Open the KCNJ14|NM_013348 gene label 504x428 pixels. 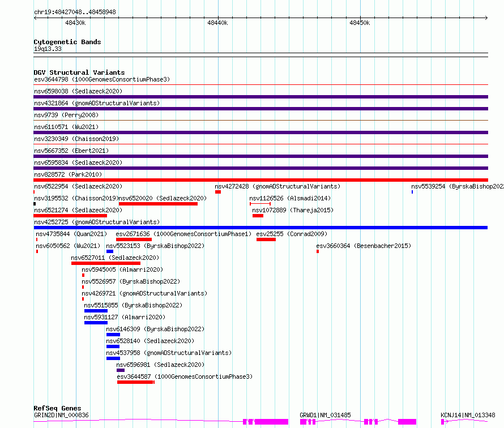468,415
